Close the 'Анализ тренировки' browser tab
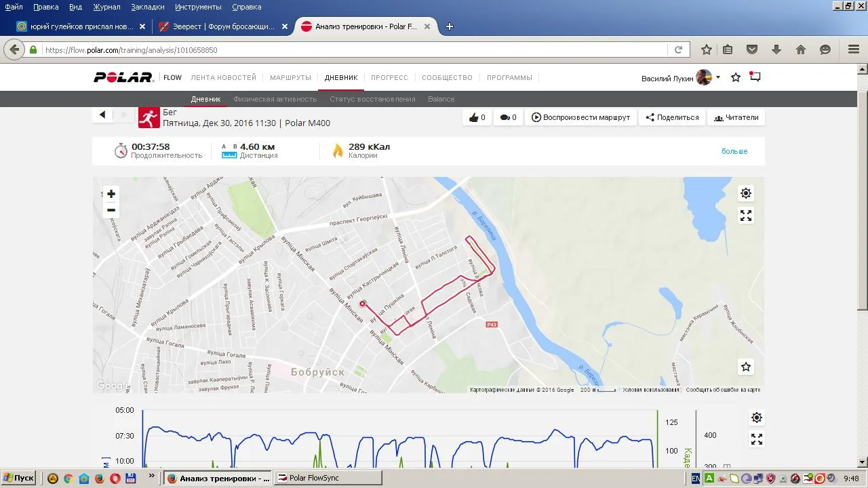The height and width of the screenshot is (488, 868). point(427,26)
